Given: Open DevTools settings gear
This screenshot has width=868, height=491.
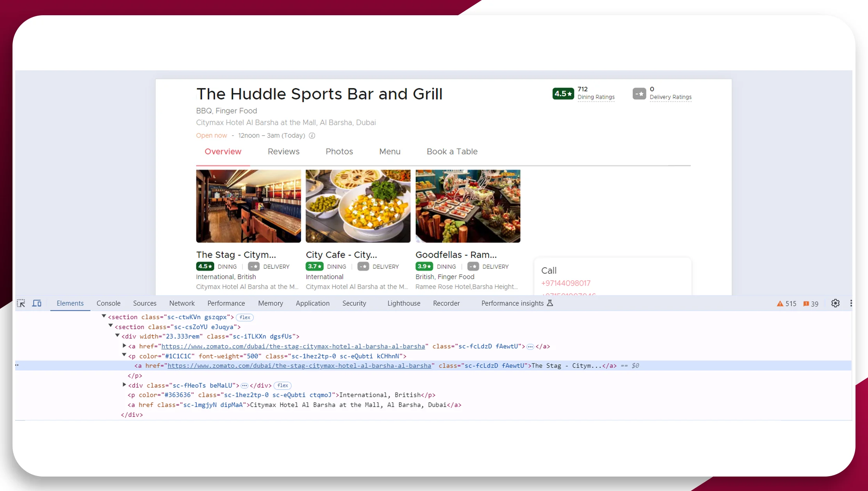Looking at the screenshot, I should pos(835,303).
